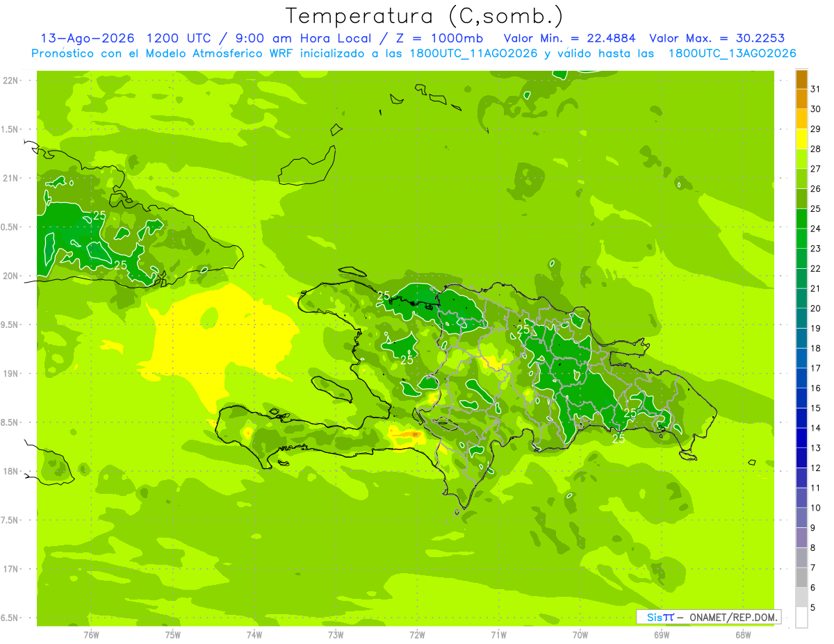This screenshot has width=834, height=644.
Task: Click the legend value label '25'
Action: tap(816, 208)
